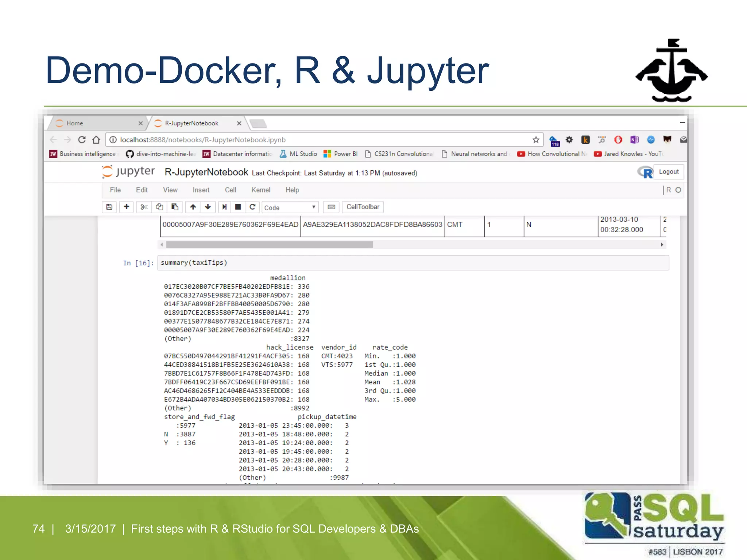Open the Insert menu

tap(201, 190)
